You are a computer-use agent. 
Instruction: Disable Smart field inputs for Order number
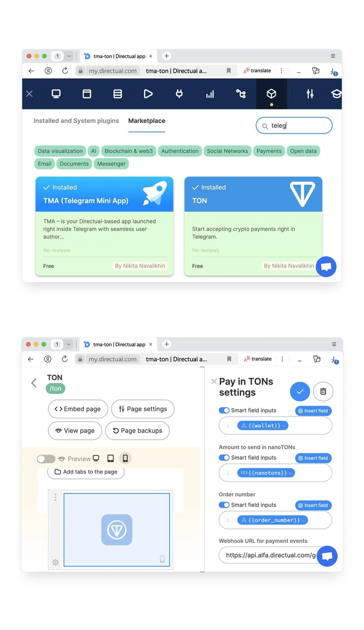tap(224, 505)
